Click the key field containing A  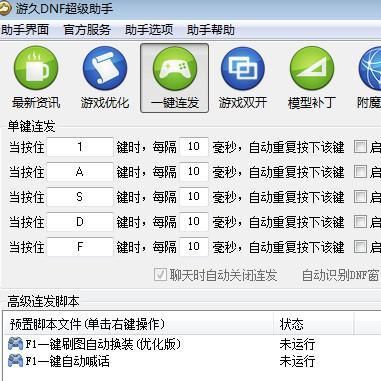[80, 172]
